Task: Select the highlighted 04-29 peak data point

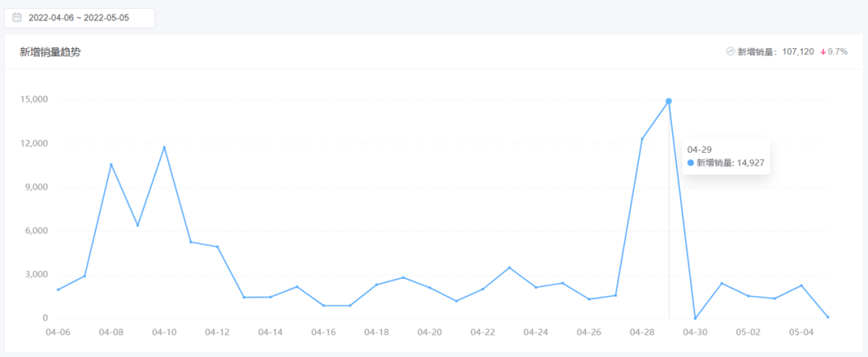Action: [669, 101]
